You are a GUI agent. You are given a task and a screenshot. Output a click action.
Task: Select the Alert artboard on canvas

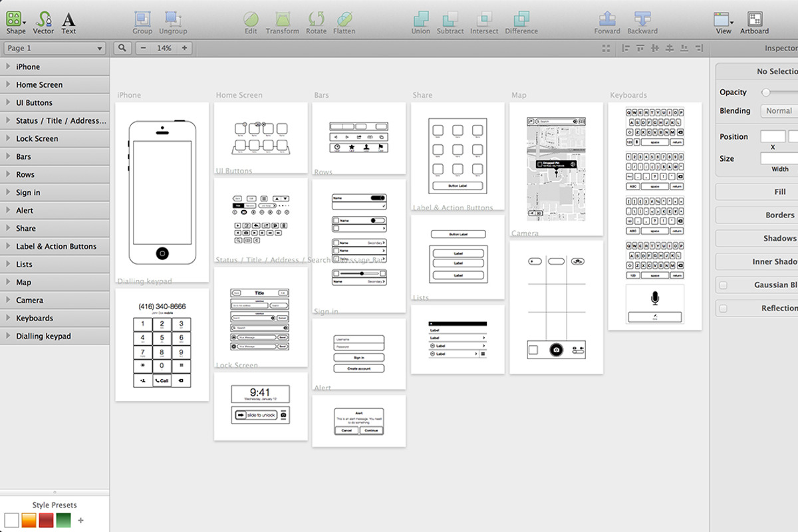[359, 421]
